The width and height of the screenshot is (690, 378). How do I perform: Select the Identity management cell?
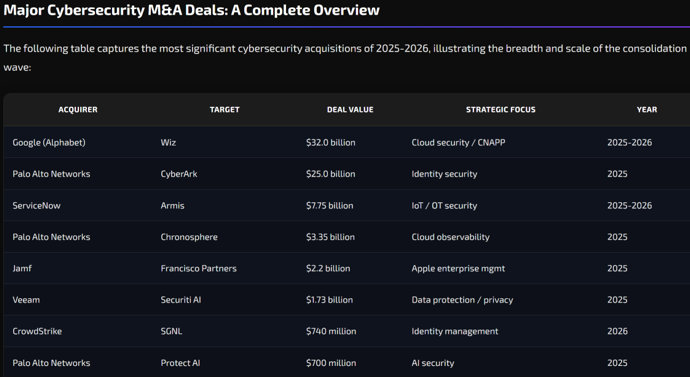pyautogui.click(x=455, y=331)
